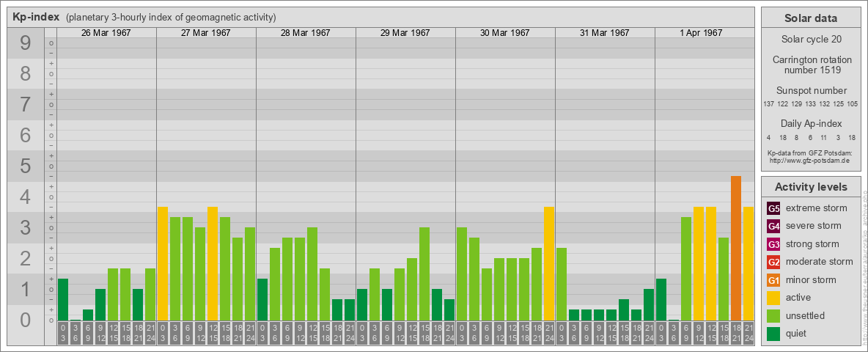This screenshot has height=352, width=868.
Task: Click the severe storm legend text
Action: [814, 226]
